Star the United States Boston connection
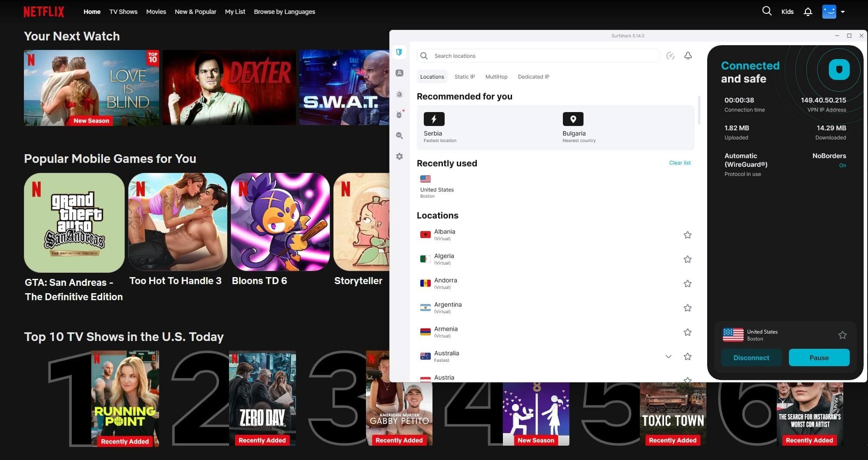 (842, 335)
